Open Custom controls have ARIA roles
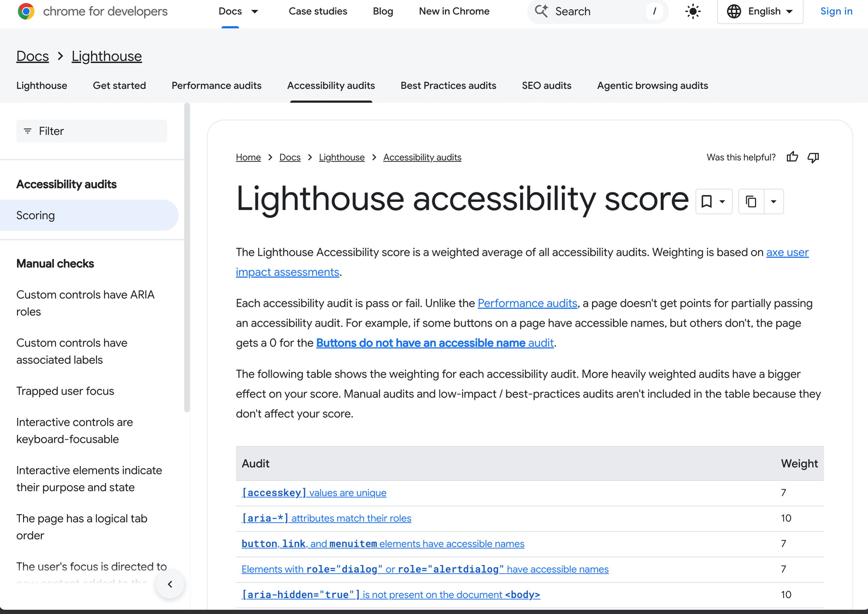 85,303
